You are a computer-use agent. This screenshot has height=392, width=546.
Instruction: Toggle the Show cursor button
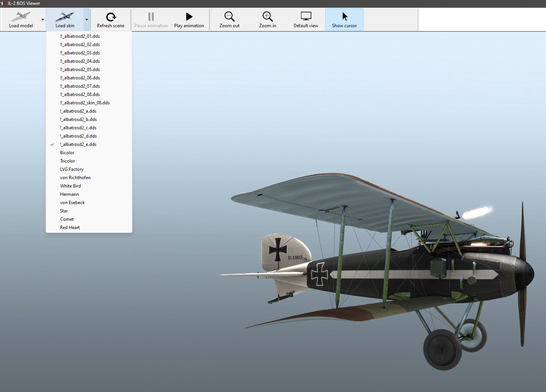click(x=344, y=20)
